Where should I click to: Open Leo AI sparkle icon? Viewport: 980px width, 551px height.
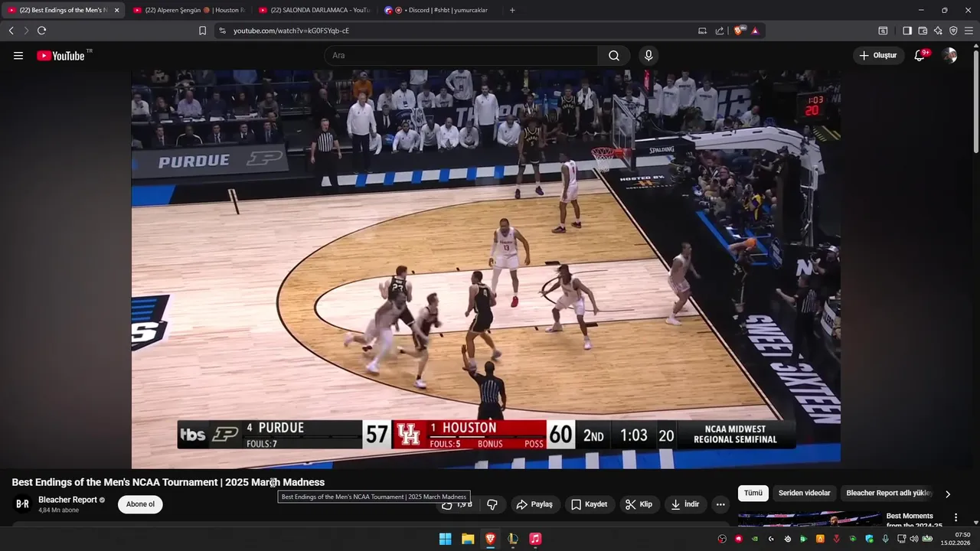tap(938, 31)
